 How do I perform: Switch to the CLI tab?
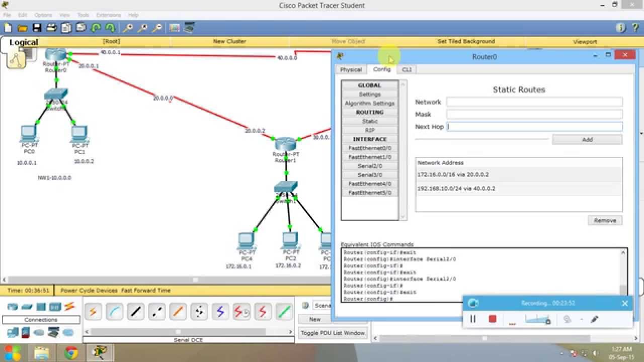pos(407,70)
